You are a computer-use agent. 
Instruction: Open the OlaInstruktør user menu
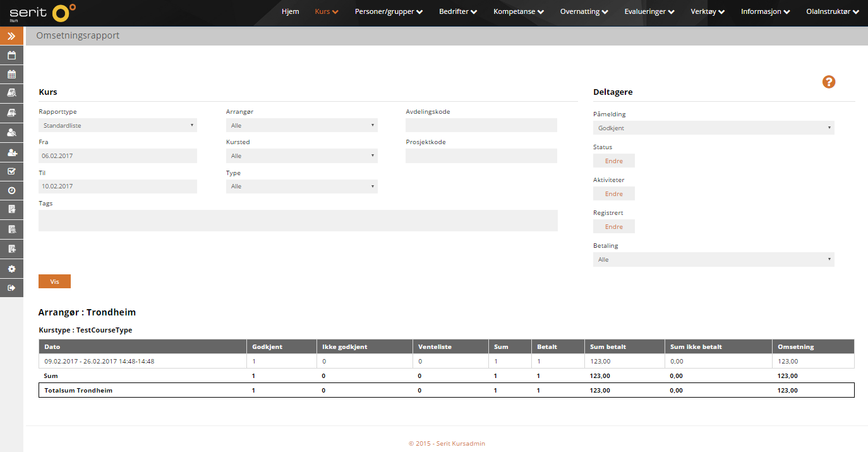[832, 11]
